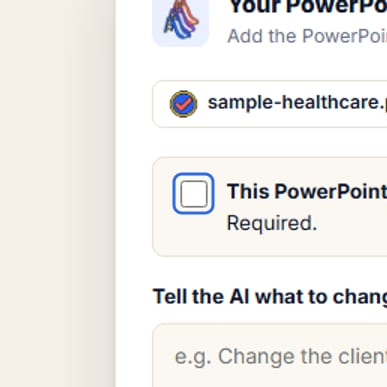The height and width of the screenshot is (387, 387).
Task: Click the 'Your PowerPoint' heading
Action: pos(308,7)
